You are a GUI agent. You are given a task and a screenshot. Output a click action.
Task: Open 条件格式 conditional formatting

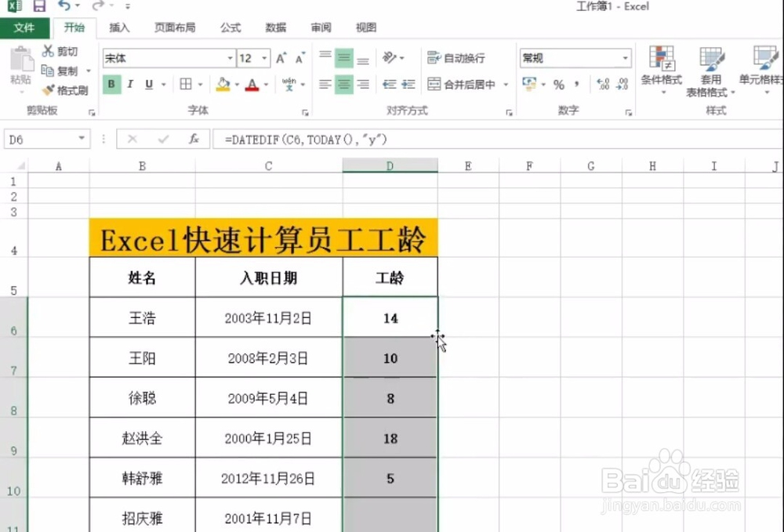pyautogui.click(x=662, y=70)
